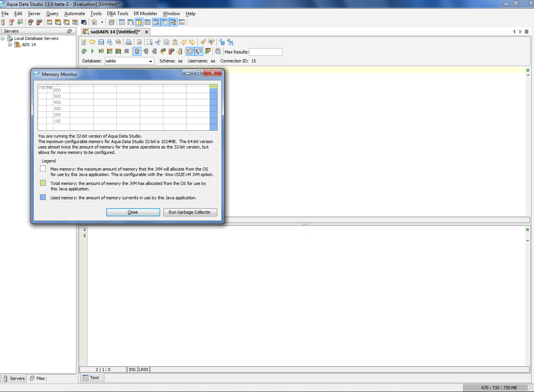Click the To Lowercase text icon
The image size is (534, 392).
click(x=222, y=42)
